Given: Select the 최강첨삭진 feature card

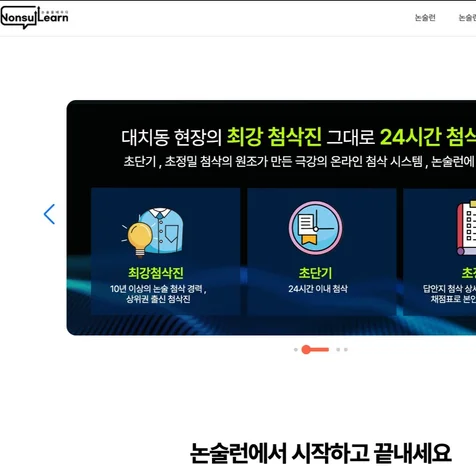Looking at the screenshot, I should (166, 251).
